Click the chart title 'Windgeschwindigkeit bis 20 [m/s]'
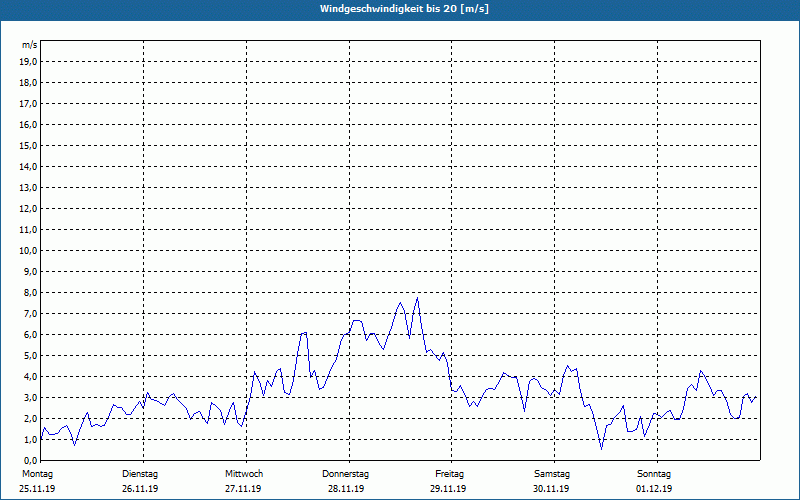This screenshot has width=800, height=500. (404, 9)
